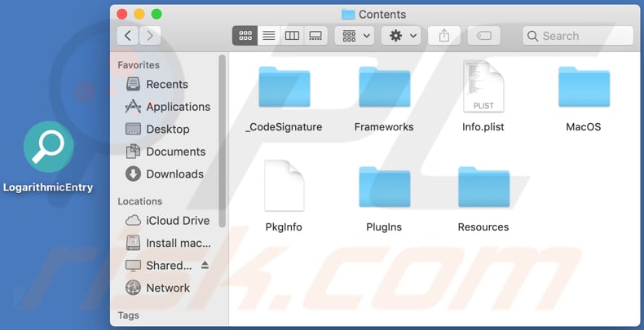Image resolution: width=644 pixels, height=330 pixels.
Task: Zoom the Contents window with green button
Action: [x=157, y=14]
